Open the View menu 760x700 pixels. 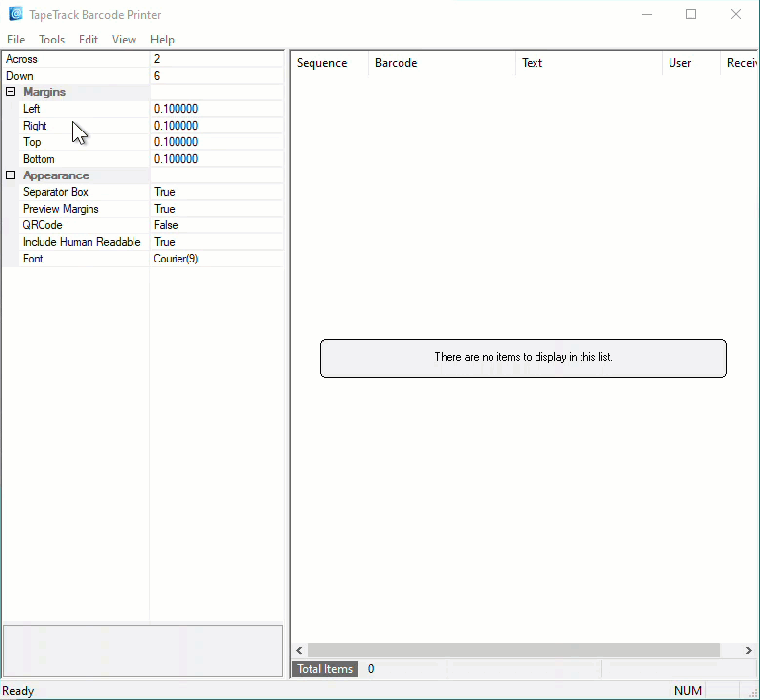coord(124,39)
